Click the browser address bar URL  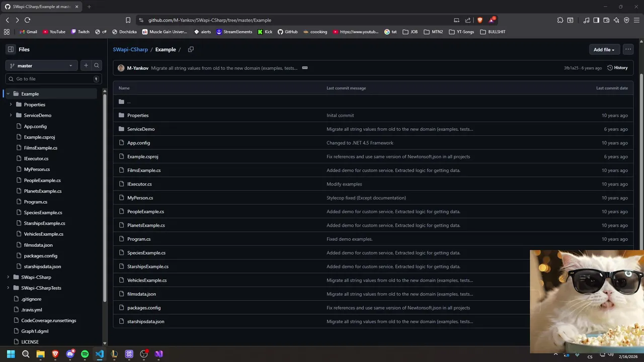coord(210,20)
